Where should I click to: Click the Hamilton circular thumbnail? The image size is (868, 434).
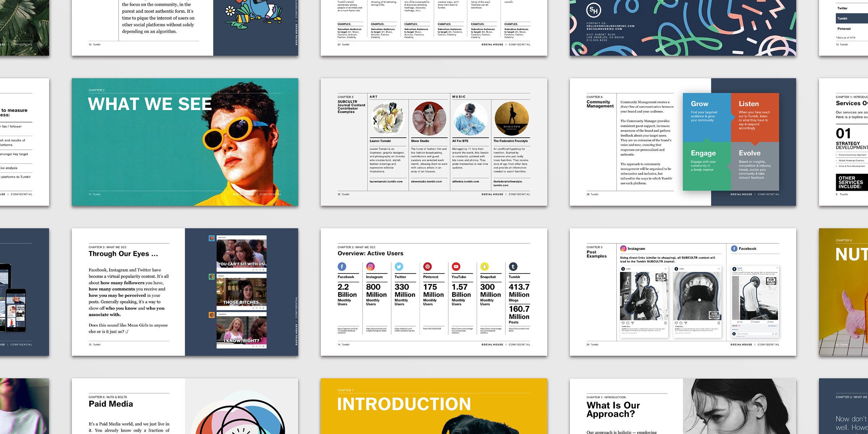(x=511, y=119)
